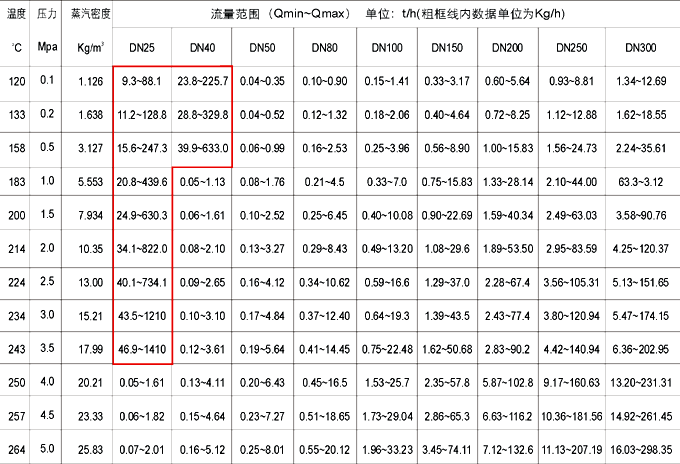Click the DN25 column header
The height and width of the screenshot is (464, 680).
[x=142, y=48]
